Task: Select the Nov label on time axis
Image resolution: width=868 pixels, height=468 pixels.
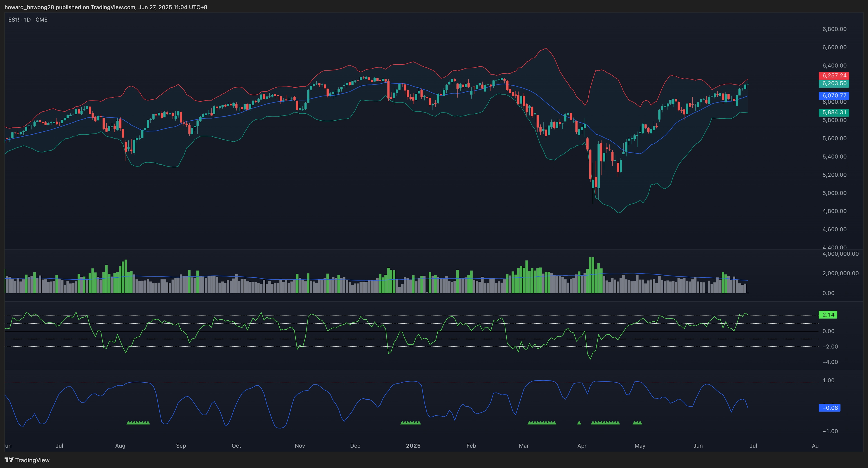Action: point(300,445)
